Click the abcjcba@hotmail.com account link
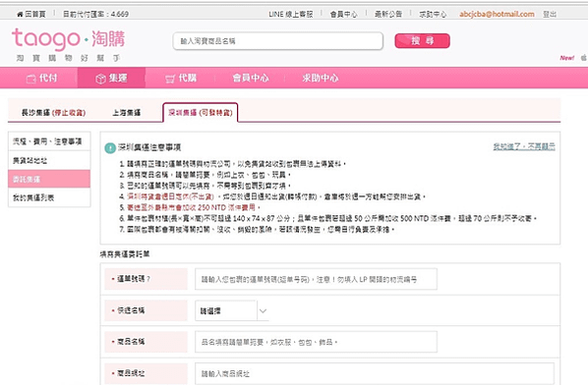Screen dimensions: 588x385 (x=497, y=14)
